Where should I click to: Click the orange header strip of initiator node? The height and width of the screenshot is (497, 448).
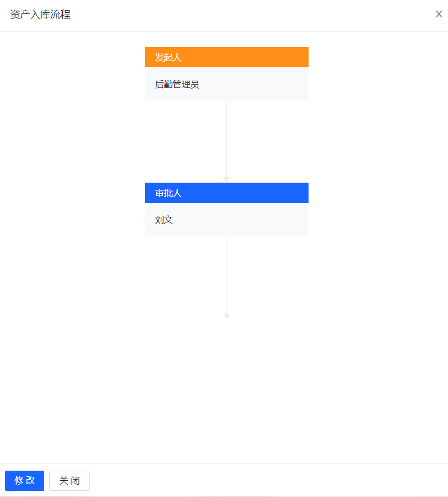pyautogui.click(x=227, y=57)
